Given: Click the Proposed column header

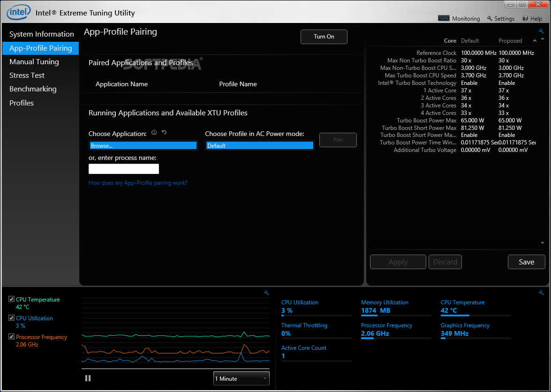Looking at the screenshot, I should click(510, 41).
